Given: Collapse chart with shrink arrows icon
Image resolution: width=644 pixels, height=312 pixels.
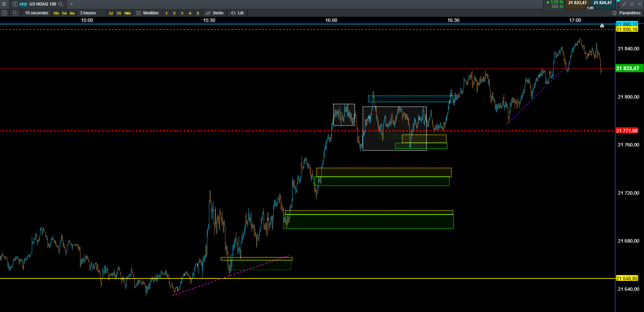Looking at the screenshot, I should (625, 4).
